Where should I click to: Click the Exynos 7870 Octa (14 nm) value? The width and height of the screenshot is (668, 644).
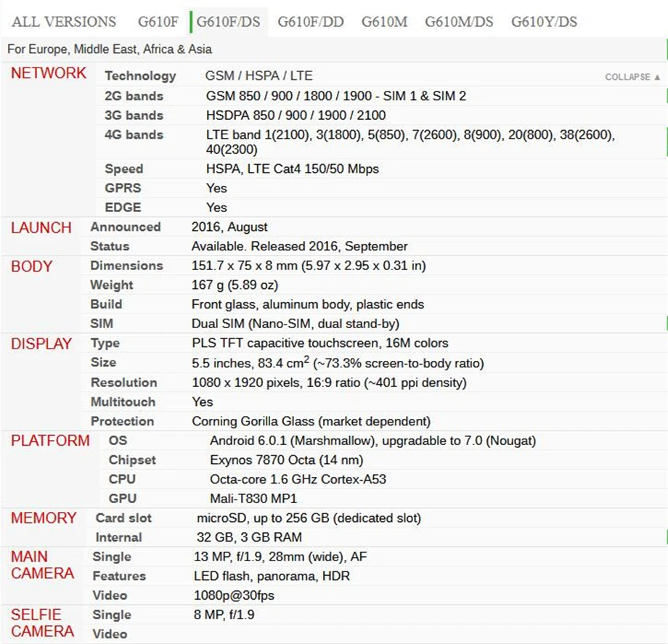tap(287, 460)
